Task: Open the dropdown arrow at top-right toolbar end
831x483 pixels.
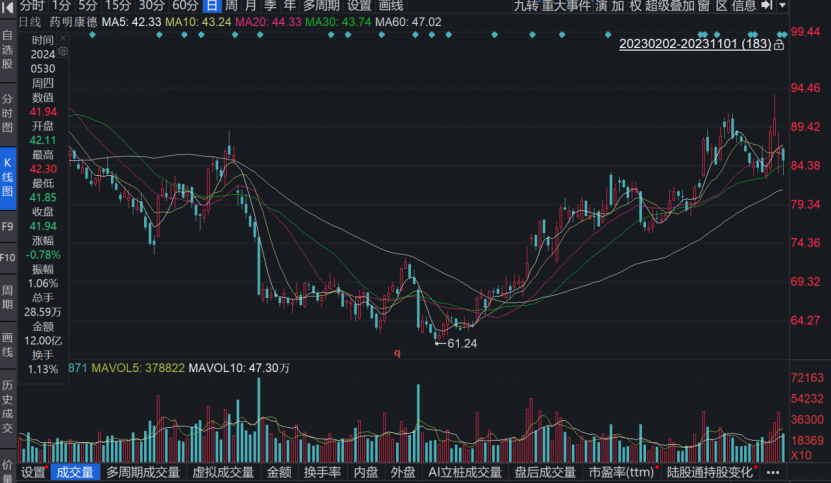Action: point(780,6)
